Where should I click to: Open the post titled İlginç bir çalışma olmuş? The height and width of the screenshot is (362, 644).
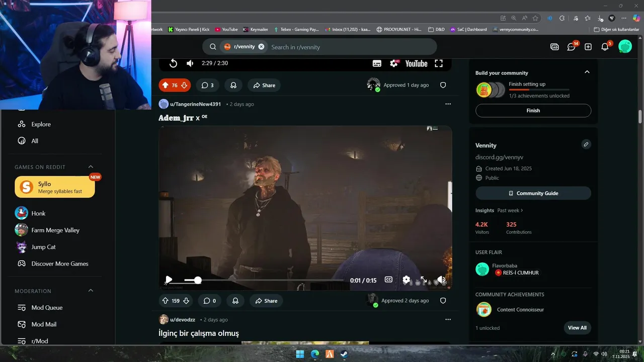coord(199,333)
